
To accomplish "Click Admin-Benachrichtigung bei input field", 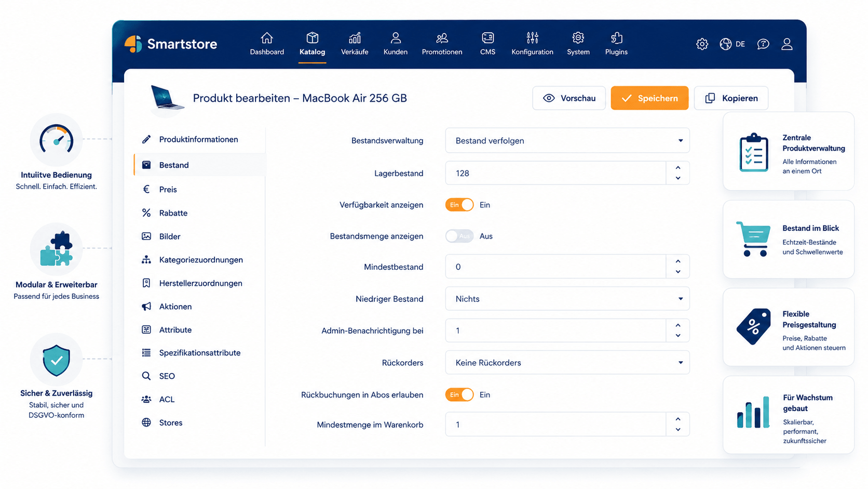I will (x=555, y=331).
